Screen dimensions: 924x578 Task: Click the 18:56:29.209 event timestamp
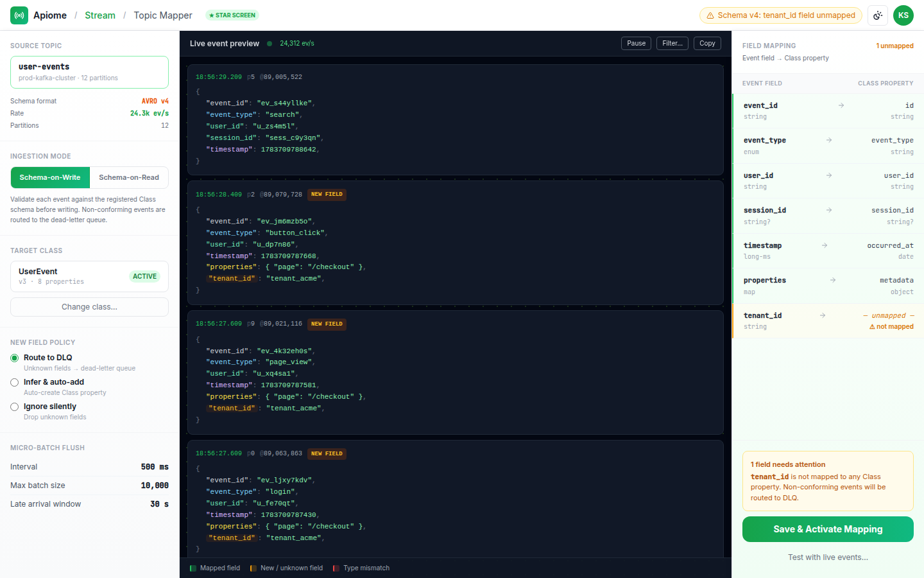(219, 77)
